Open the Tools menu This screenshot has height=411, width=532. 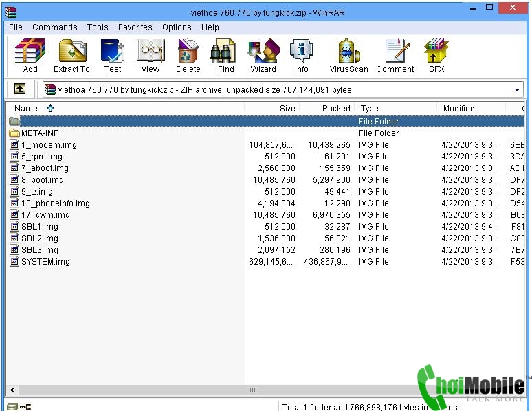pyautogui.click(x=98, y=27)
